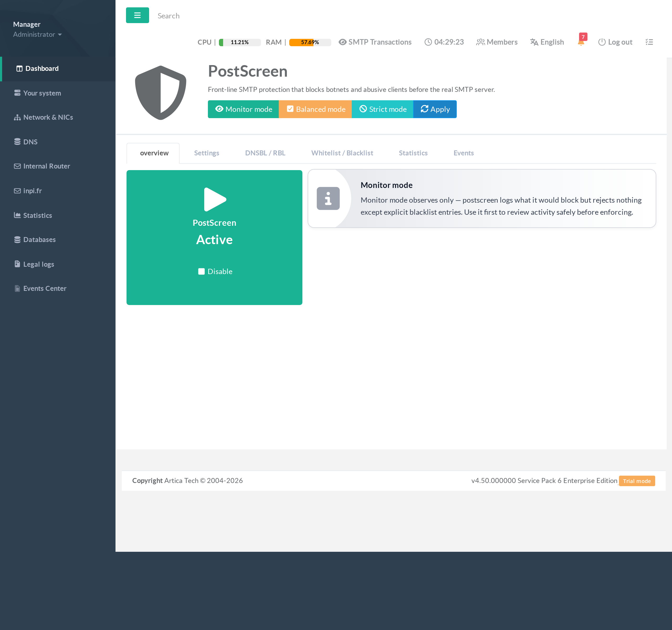Click 'Copyright Artica Tech © 2004-2026' text

[x=187, y=480]
